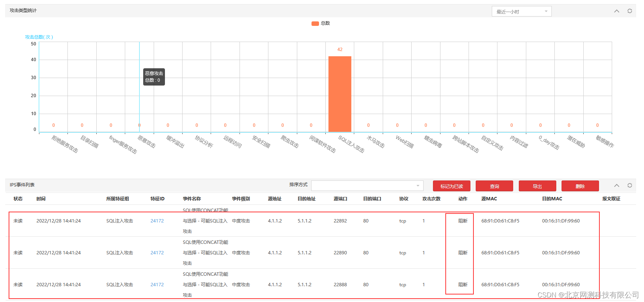Click the 目的地址 column header

click(307, 199)
